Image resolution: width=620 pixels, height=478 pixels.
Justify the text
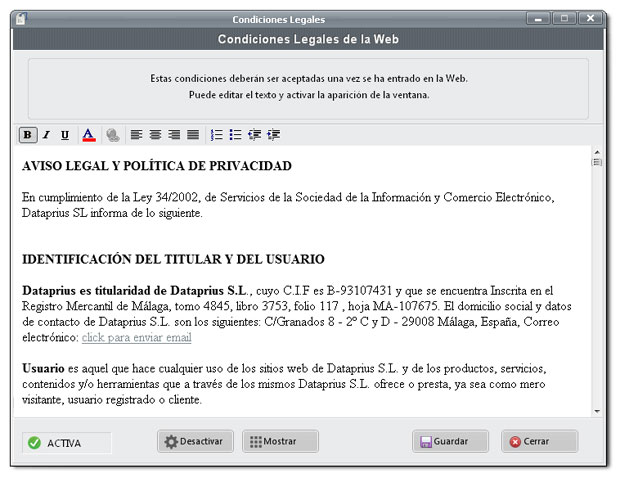pos(193,135)
